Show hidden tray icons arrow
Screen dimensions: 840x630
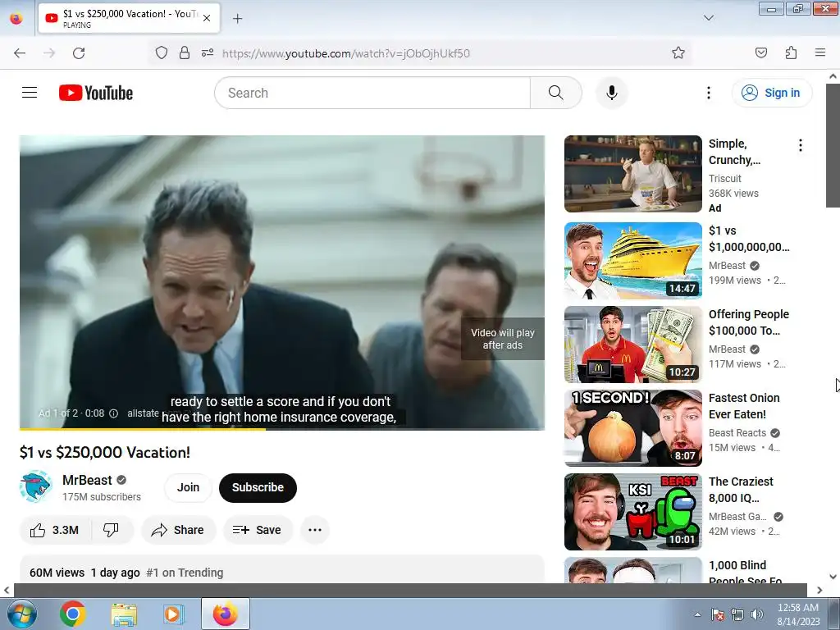coord(697,614)
